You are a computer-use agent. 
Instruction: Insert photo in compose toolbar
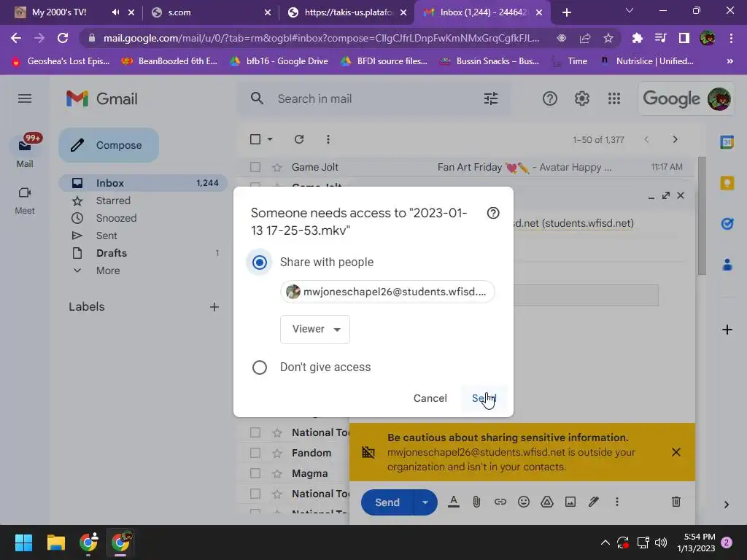(x=570, y=502)
